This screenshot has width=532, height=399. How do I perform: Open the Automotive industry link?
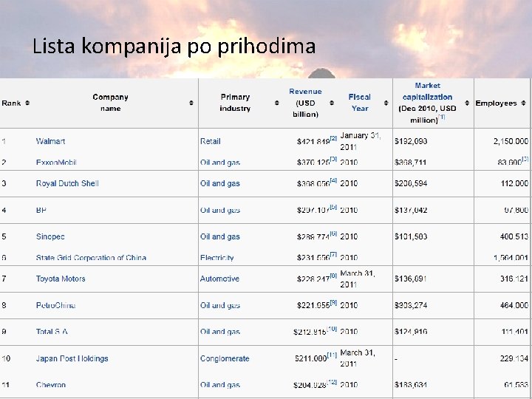[219, 279]
